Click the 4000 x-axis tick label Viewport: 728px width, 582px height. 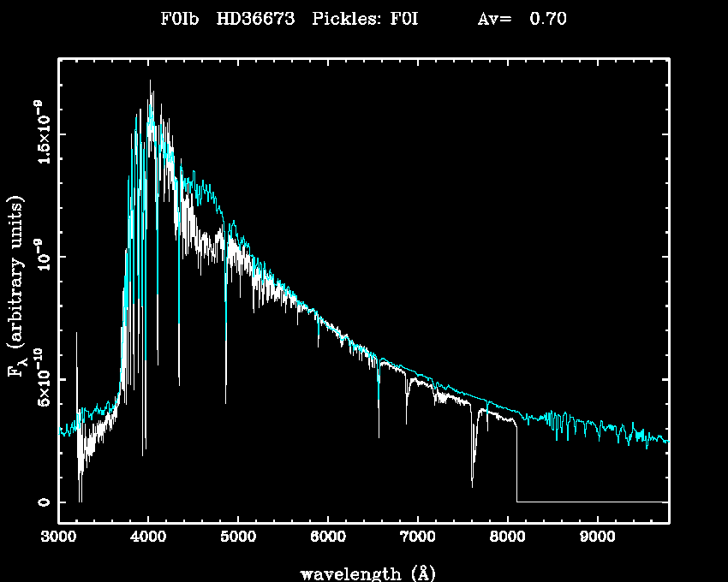tap(148, 537)
